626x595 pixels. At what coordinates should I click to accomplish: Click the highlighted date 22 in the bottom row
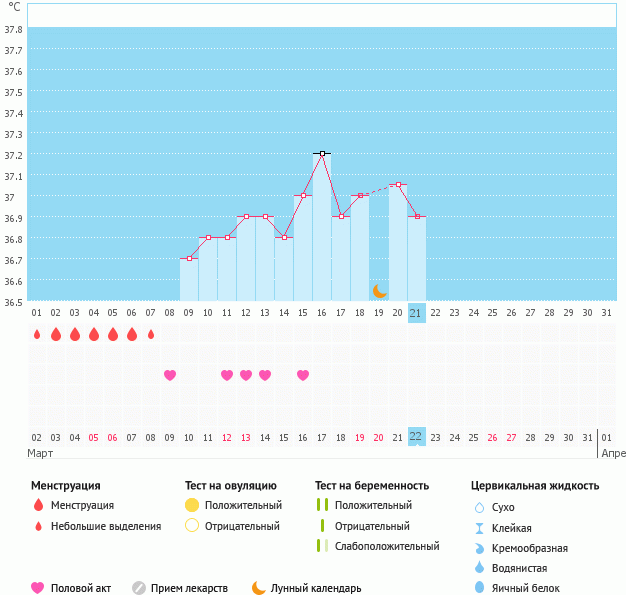click(x=417, y=437)
